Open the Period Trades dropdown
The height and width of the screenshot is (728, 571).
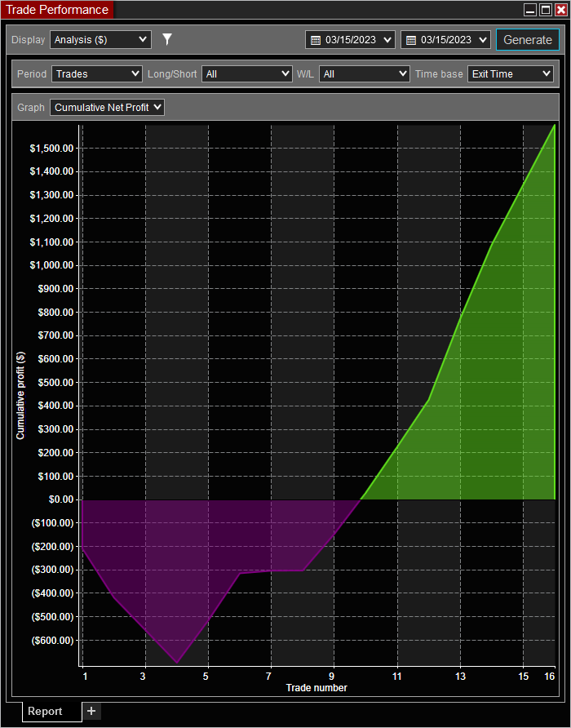[x=96, y=73]
